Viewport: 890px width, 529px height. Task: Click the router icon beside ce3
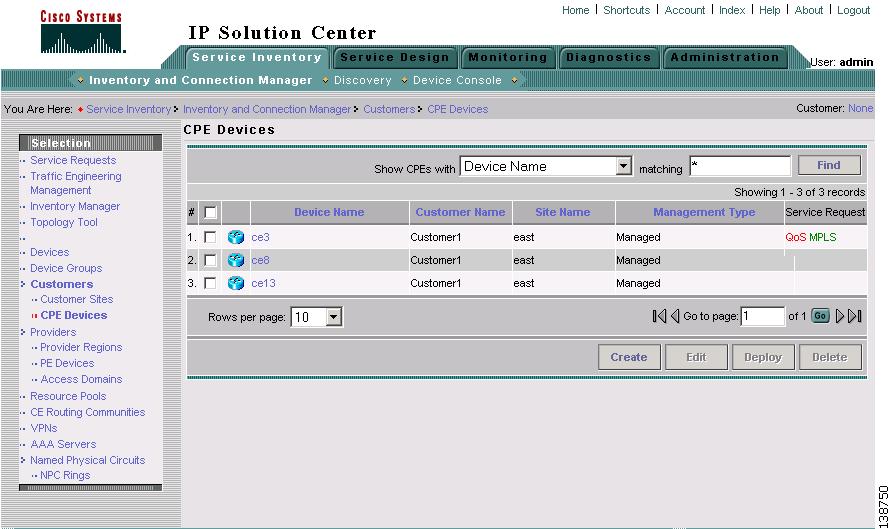pos(236,237)
